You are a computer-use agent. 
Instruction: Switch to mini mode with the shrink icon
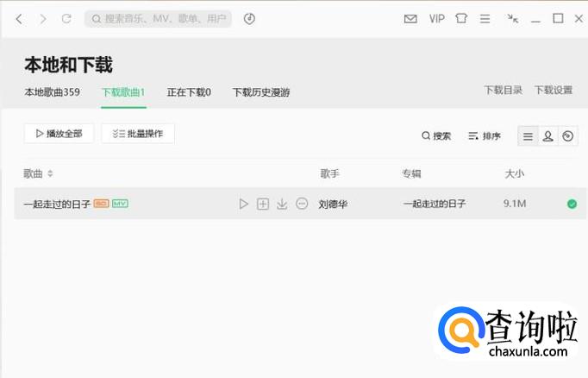tap(513, 18)
